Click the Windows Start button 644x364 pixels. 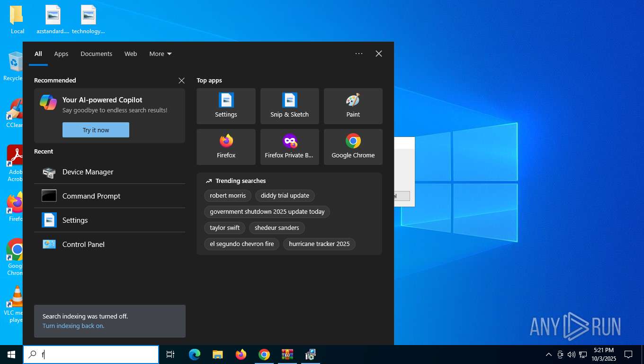click(11, 355)
